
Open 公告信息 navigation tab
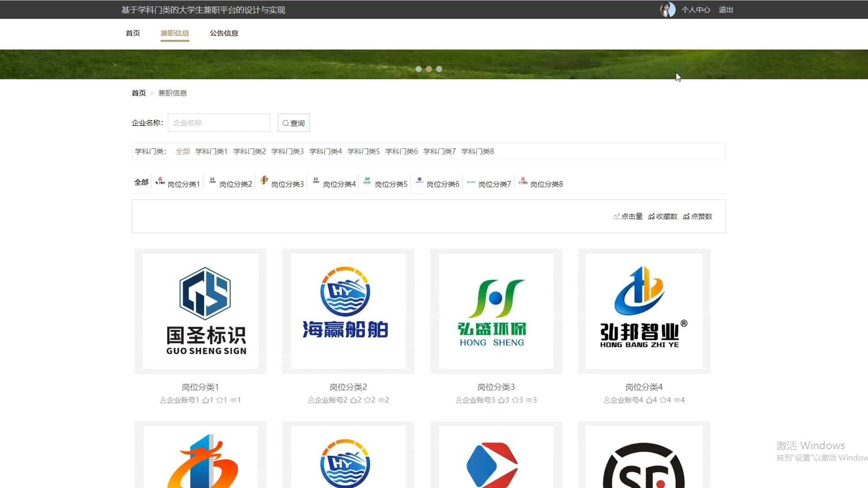224,33
